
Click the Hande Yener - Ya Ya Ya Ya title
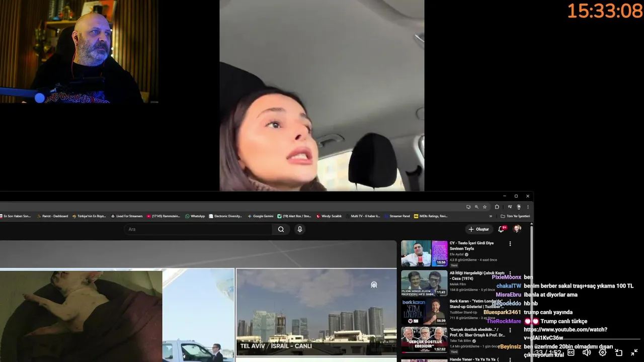474,359
